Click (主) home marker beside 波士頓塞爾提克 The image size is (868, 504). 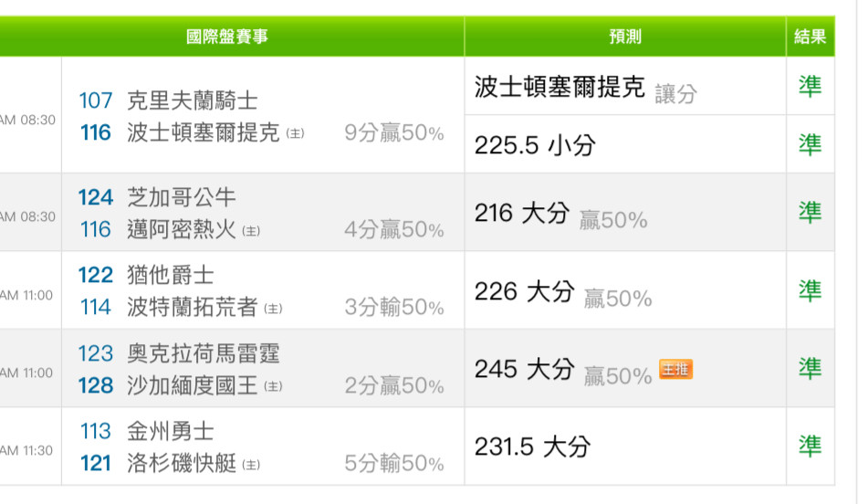295,133
